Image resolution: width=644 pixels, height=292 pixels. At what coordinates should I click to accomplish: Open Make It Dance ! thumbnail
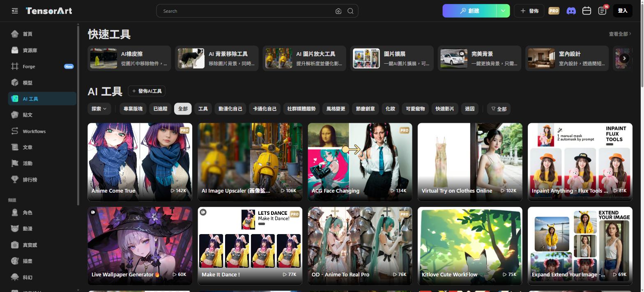pyautogui.click(x=250, y=246)
